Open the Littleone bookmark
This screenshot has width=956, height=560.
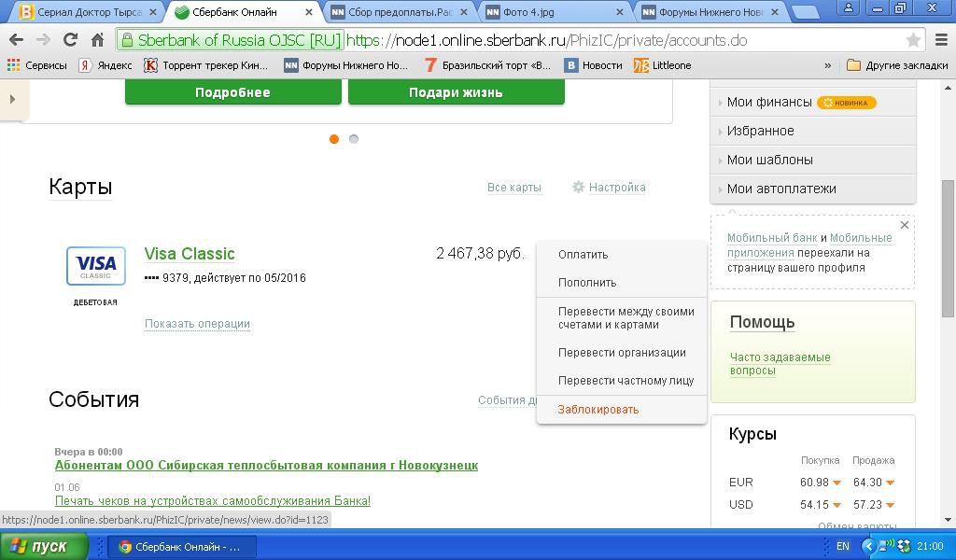coord(662,65)
